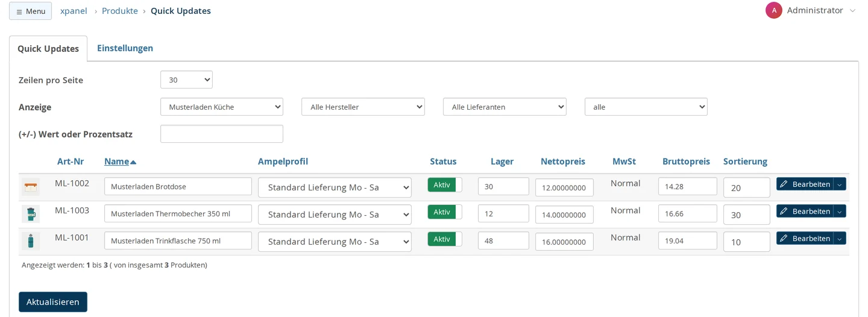Image resolution: width=868 pixels, height=317 pixels.
Task: Sort by the Status column header
Action: pos(443,162)
